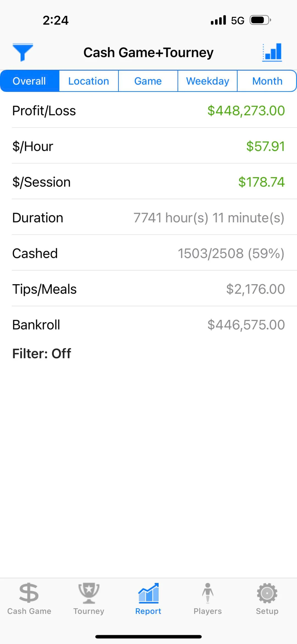Tap the Cashed statistics row
This screenshot has height=644, width=297.
148,253
